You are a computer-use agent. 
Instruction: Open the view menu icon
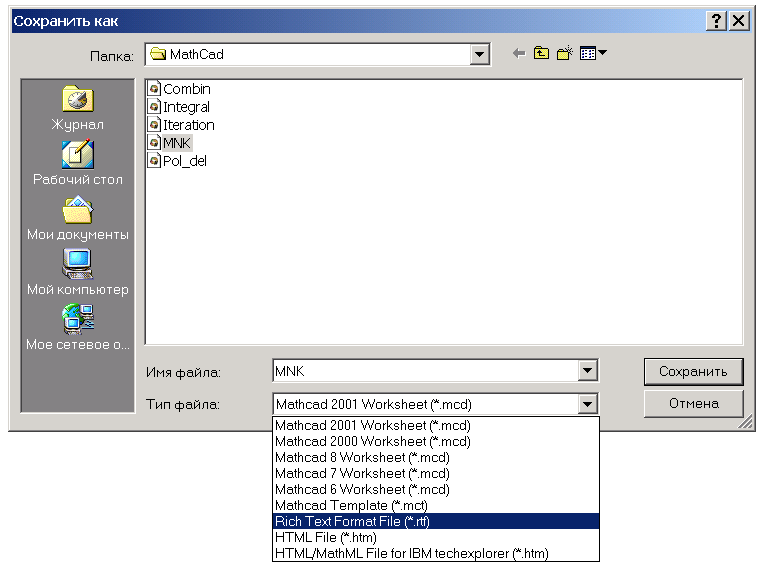593,53
